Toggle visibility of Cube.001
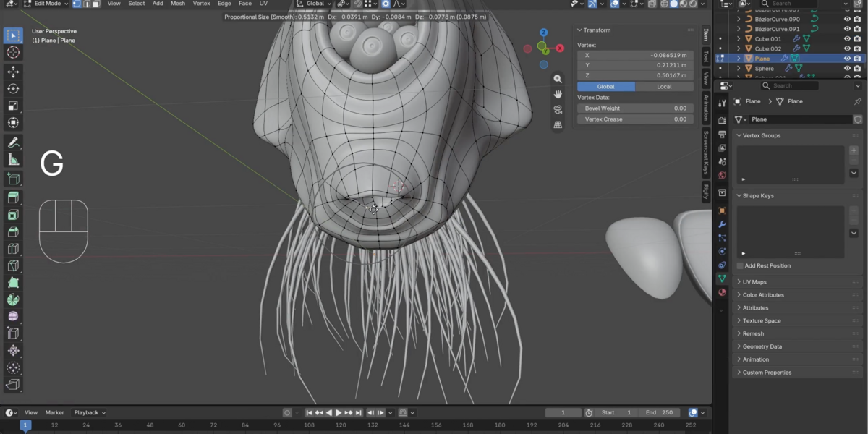Viewport: 868px width, 434px height. 848,39
